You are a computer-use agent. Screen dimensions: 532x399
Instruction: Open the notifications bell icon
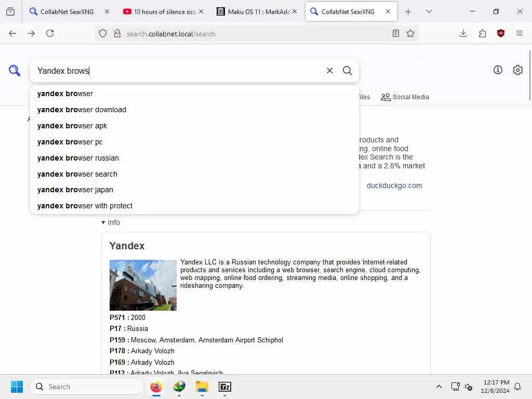(518, 387)
